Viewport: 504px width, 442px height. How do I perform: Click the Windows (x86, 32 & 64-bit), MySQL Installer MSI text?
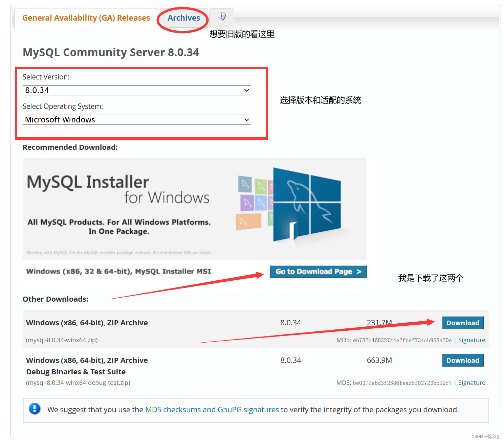[x=118, y=272]
